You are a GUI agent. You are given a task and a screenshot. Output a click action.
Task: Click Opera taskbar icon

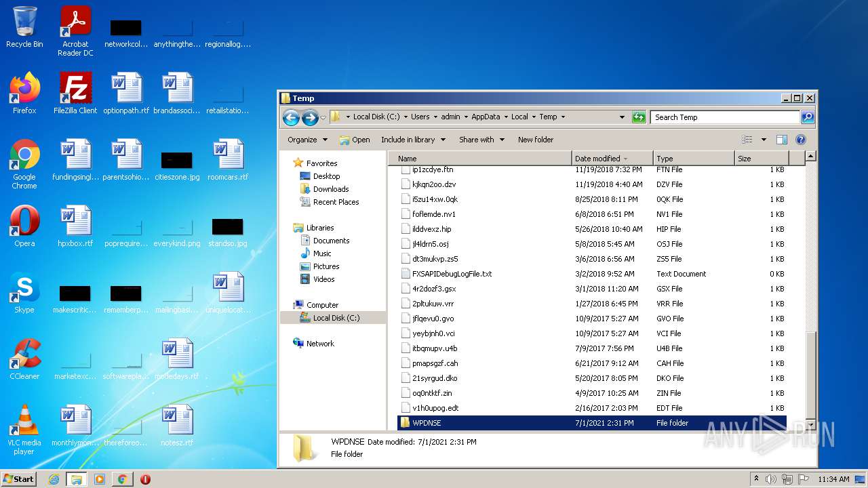[x=145, y=479]
